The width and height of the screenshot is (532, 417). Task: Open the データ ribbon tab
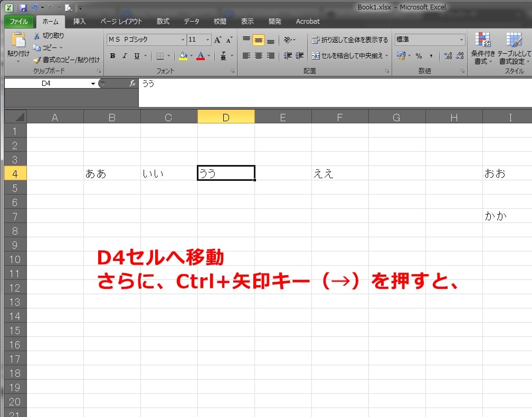[191, 22]
